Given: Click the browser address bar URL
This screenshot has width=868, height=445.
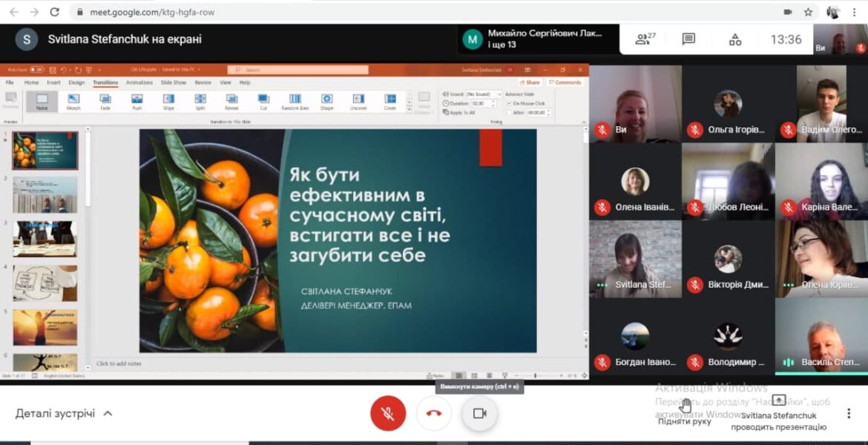Looking at the screenshot, I should 152,12.
